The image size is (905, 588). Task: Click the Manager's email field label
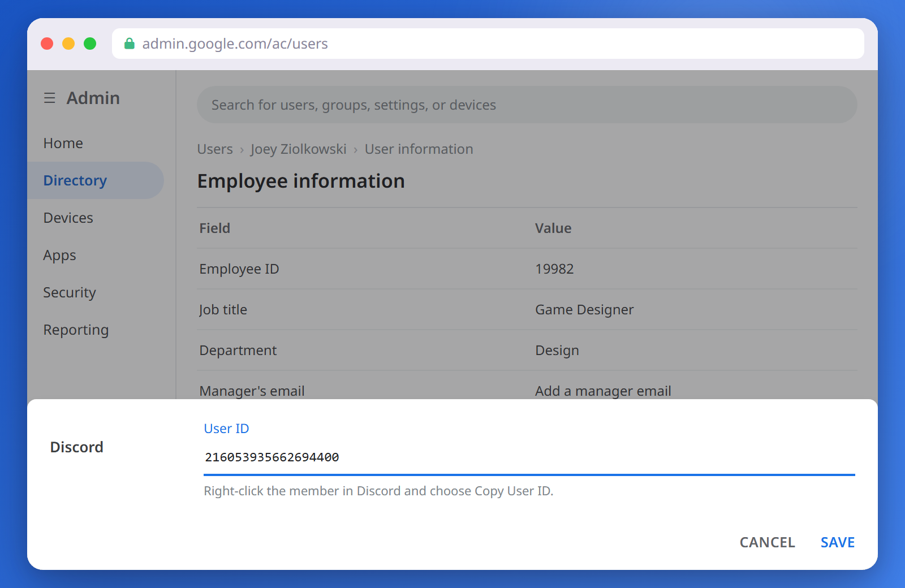tap(252, 391)
